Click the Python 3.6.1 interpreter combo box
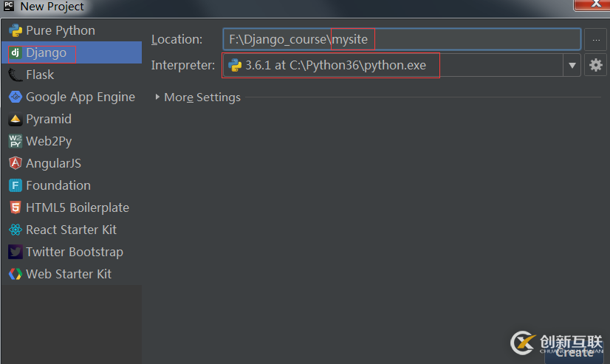 (x=391, y=66)
